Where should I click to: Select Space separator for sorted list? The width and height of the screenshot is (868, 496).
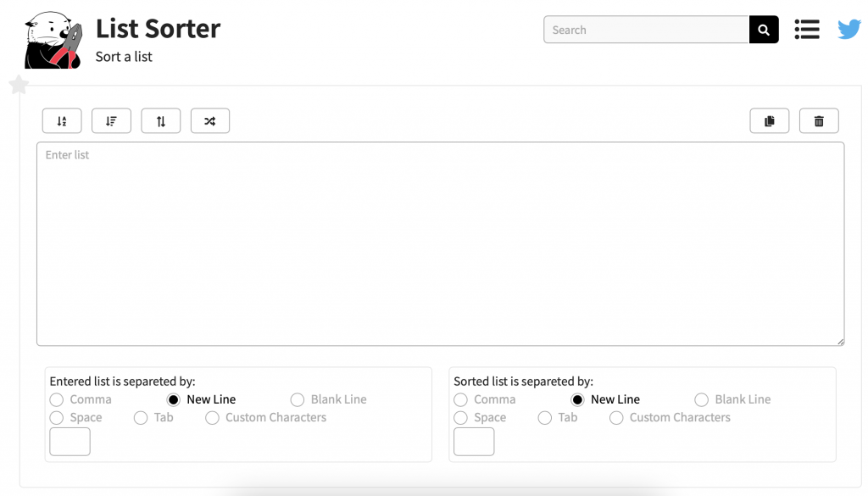pos(461,417)
